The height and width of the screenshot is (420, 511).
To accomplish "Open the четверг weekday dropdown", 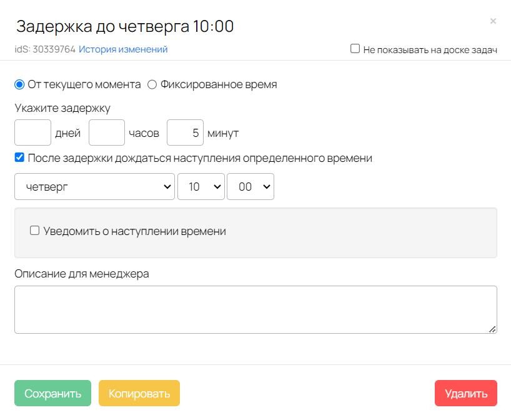I will click(94, 187).
